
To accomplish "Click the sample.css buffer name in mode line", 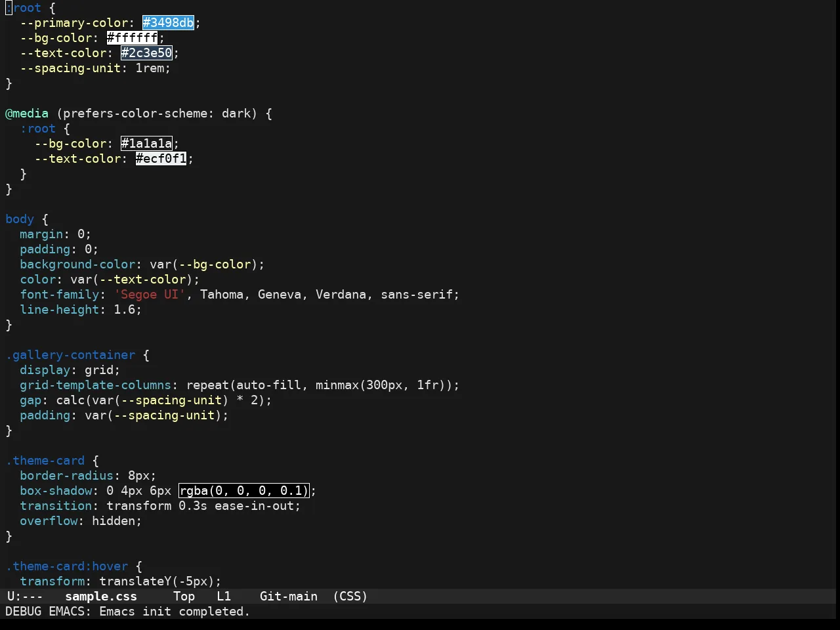I will click(x=101, y=597).
